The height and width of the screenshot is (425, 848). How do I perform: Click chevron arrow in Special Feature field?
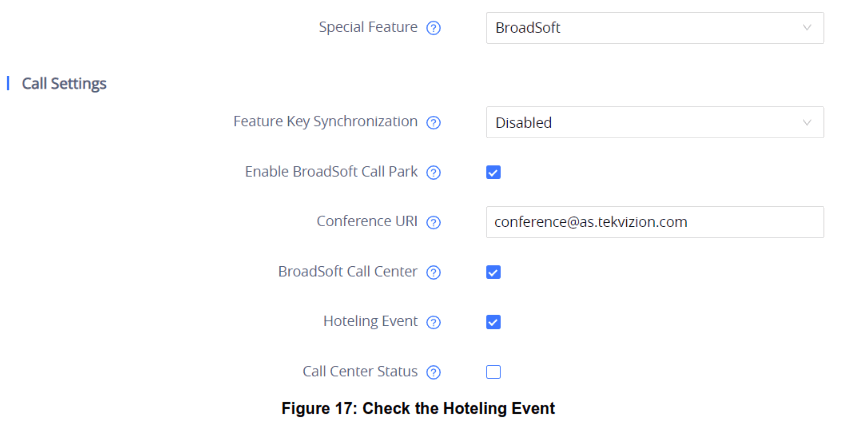coord(807,28)
